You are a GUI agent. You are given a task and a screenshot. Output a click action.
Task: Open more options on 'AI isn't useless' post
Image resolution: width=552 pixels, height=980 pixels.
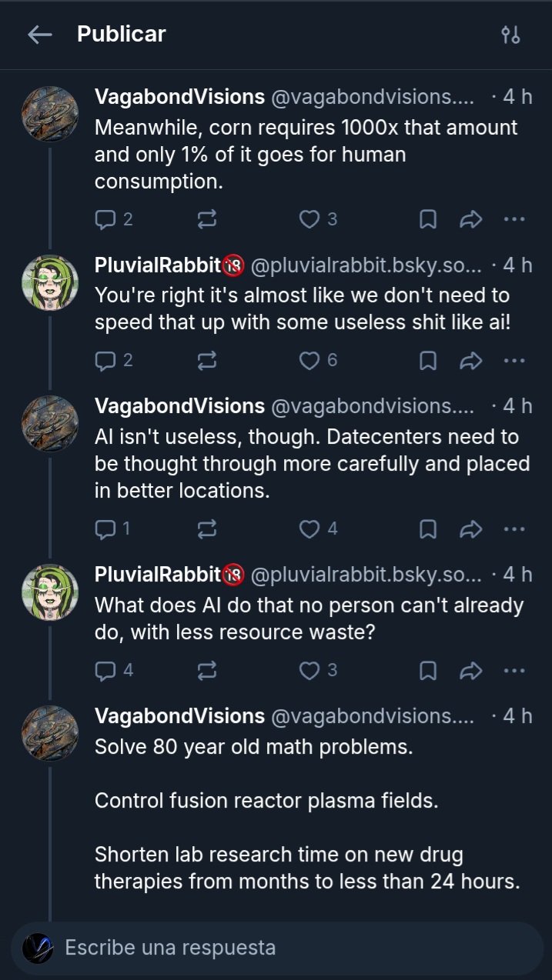click(x=514, y=528)
